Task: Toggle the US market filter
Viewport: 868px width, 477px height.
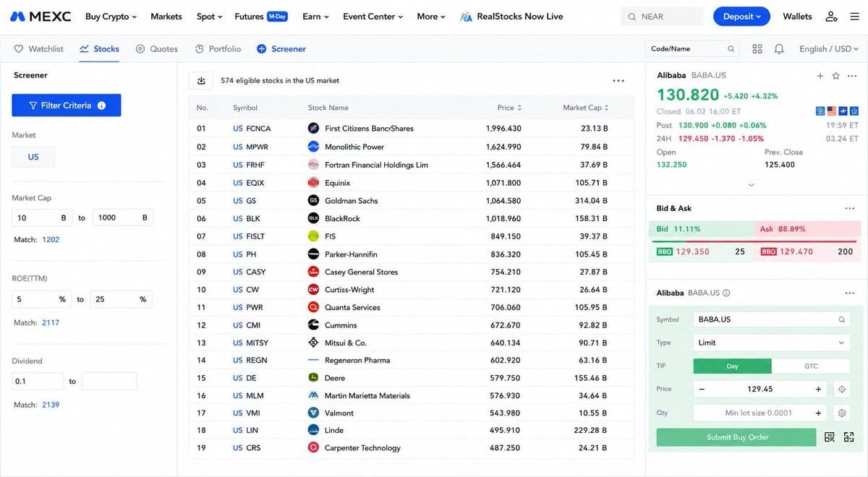Action: pyautogui.click(x=33, y=157)
